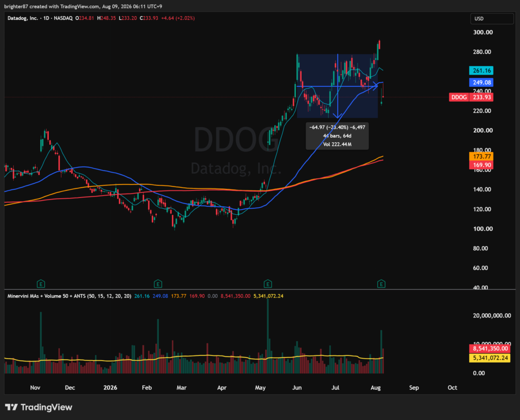Click the 100.00 price scale label

(x=482, y=229)
